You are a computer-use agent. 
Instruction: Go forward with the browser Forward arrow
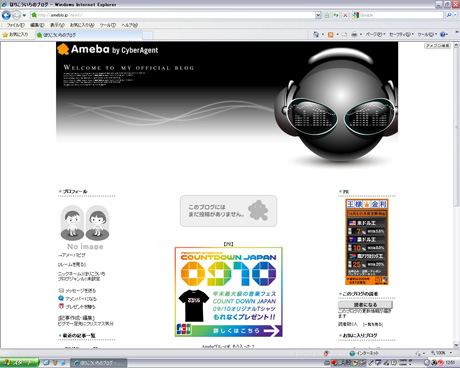16,15
